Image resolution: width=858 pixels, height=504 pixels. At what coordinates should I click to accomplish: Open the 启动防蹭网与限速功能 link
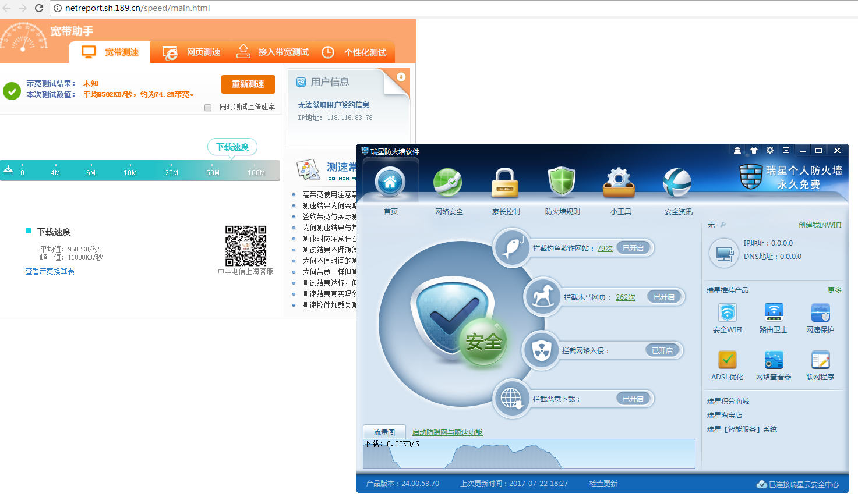(447, 432)
